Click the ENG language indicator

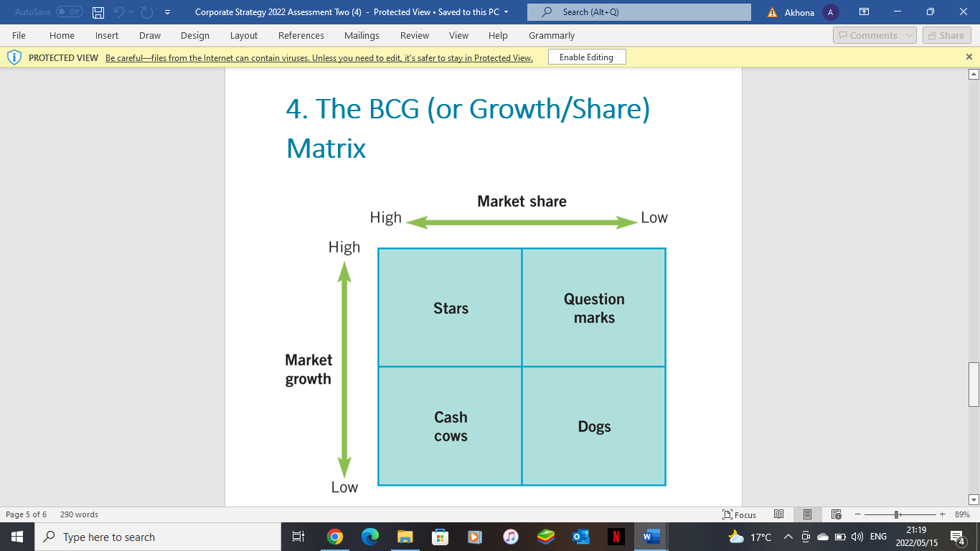pyautogui.click(x=878, y=537)
